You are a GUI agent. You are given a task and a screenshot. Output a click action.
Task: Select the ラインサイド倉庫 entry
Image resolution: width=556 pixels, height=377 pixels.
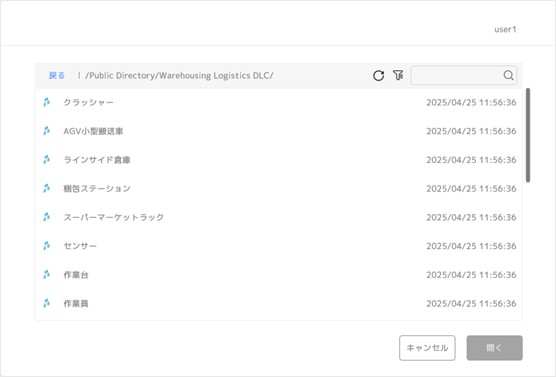click(x=278, y=160)
